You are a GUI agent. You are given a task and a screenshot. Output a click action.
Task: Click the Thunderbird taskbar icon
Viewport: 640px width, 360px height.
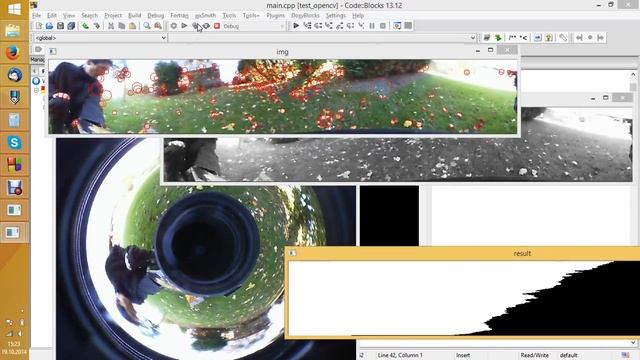tap(14, 75)
